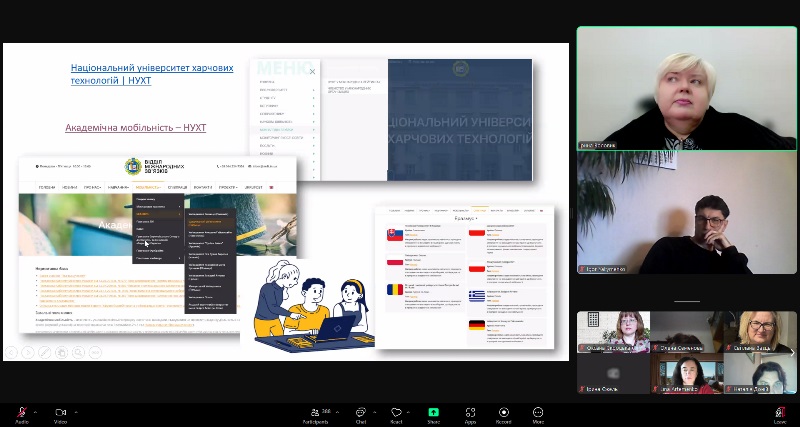Open the see all slides icon
Screen dimensions: 800x427
[61, 352]
